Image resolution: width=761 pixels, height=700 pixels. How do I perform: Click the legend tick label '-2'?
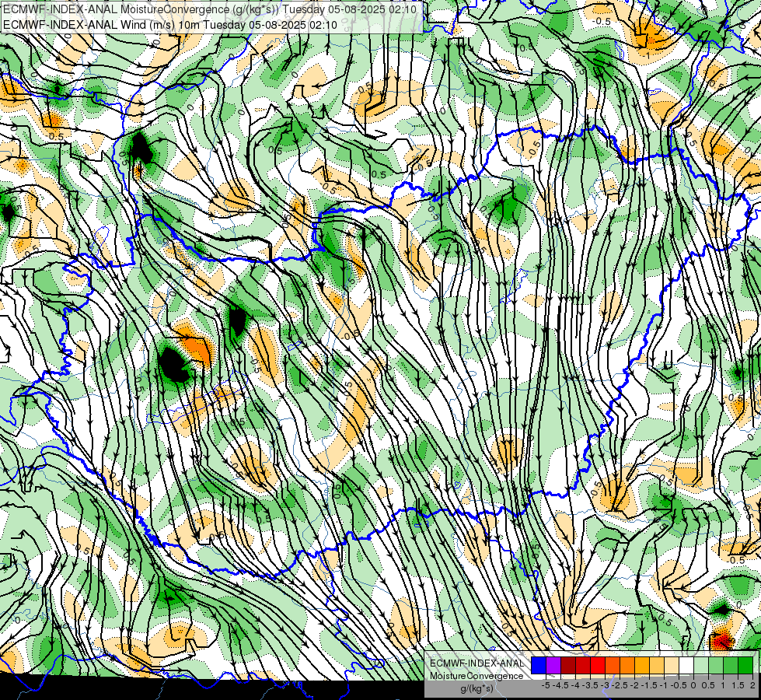pyautogui.click(x=635, y=685)
